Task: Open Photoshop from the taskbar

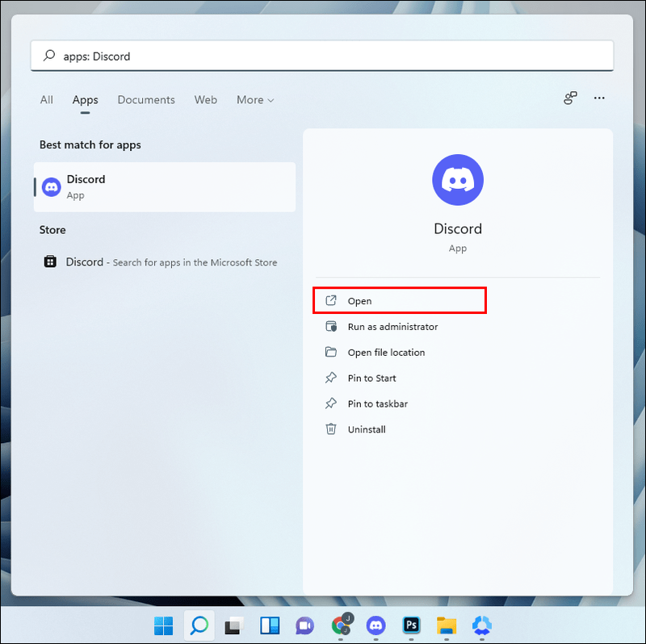Action: tap(411, 625)
